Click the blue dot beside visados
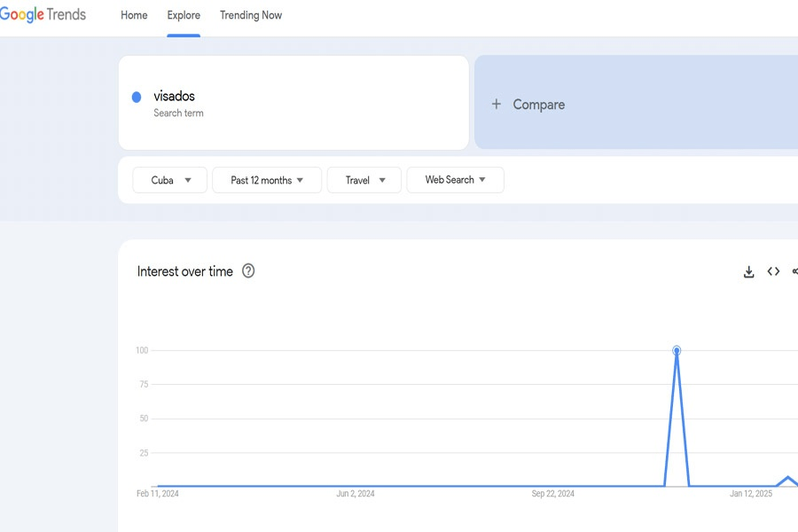The image size is (798, 532). point(137,98)
